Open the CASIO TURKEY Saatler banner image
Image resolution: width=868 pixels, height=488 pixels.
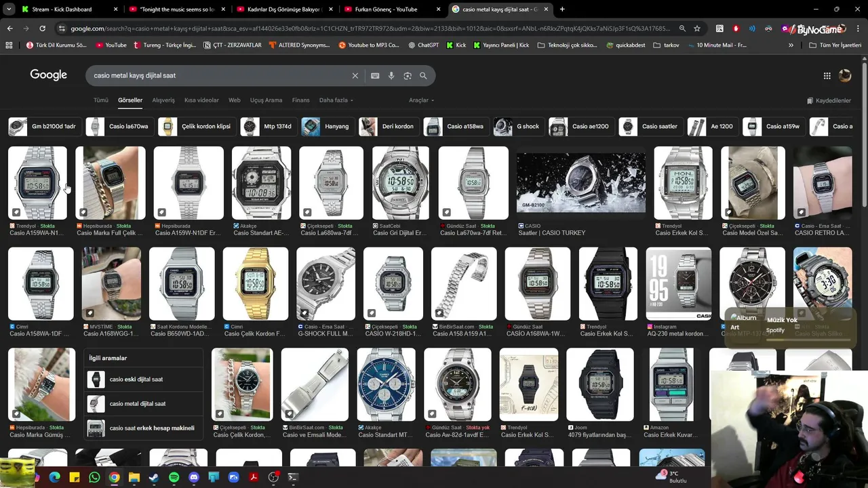tap(581, 183)
